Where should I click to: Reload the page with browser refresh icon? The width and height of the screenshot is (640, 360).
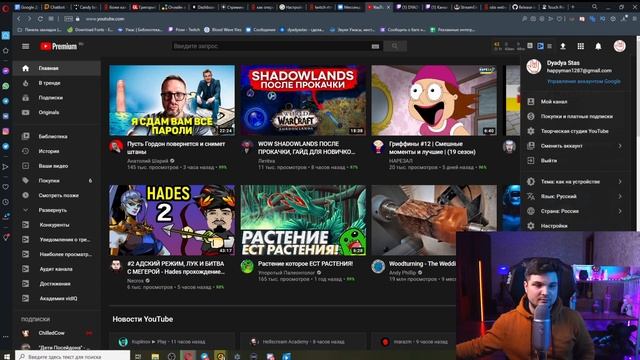(x=40, y=19)
